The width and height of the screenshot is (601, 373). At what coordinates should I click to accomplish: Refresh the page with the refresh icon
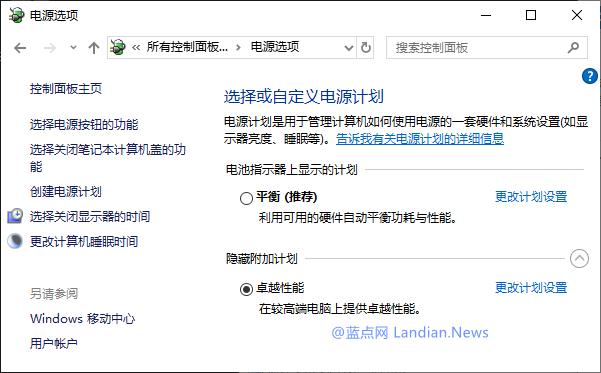(366, 48)
